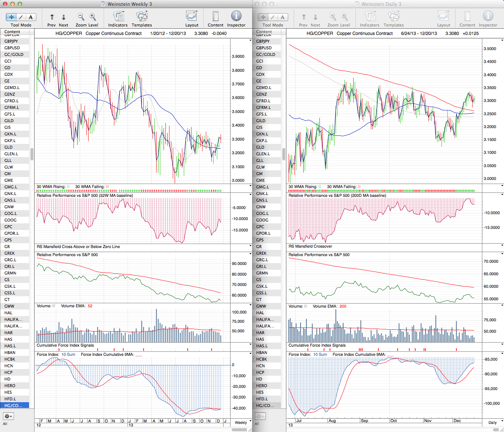Select the line drawing tool in Weinstein Weekly
The image size is (504, 432).
click(x=21, y=17)
